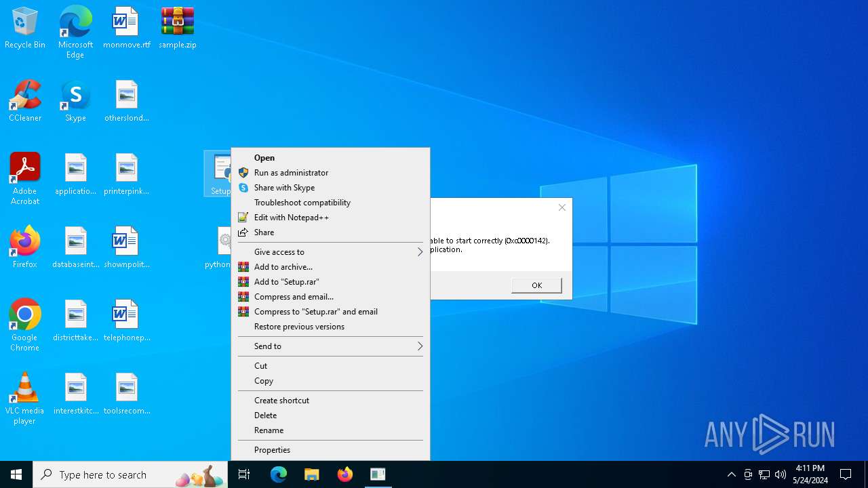Expand the Send to submenu
The width and height of the screenshot is (868, 488).
(x=330, y=346)
